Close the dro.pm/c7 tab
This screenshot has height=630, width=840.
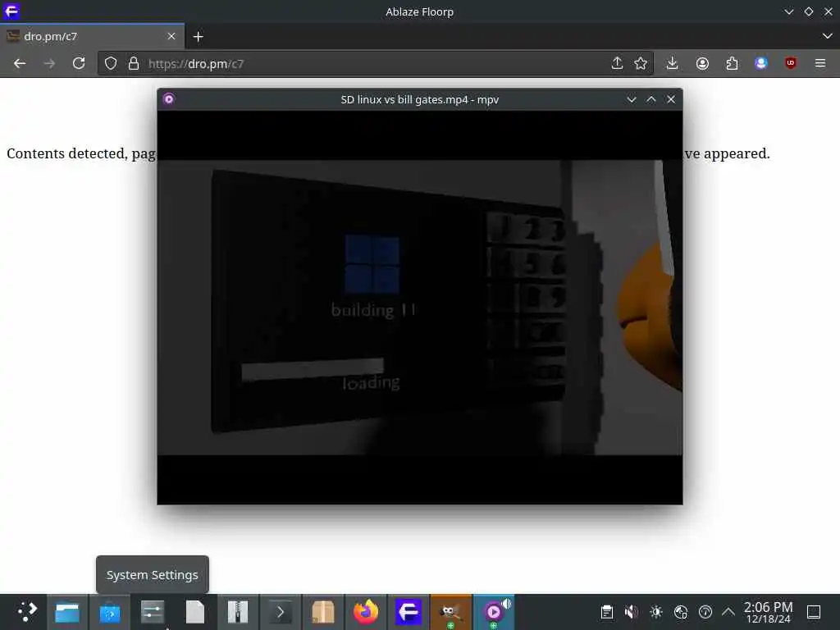point(171,36)
